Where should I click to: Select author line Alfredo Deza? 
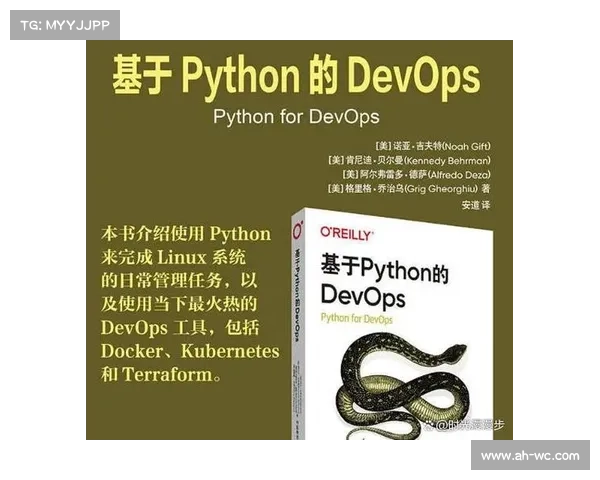tap(416, 175)
